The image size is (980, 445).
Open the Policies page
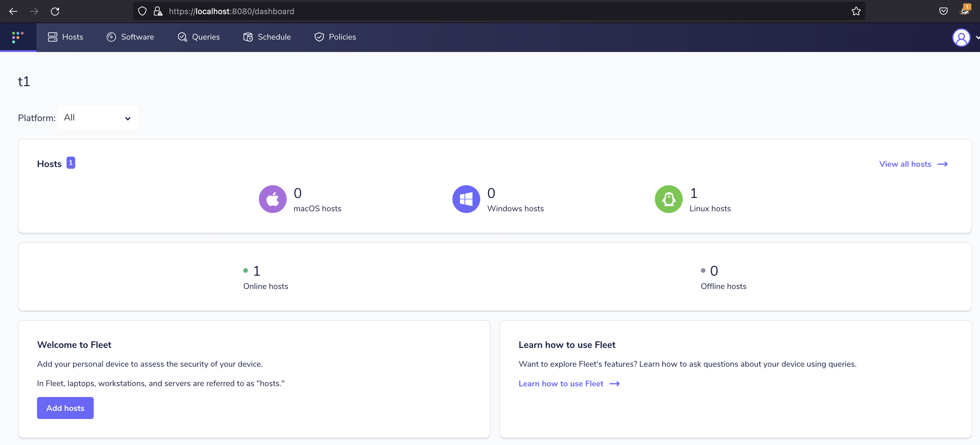pos(335,37)
